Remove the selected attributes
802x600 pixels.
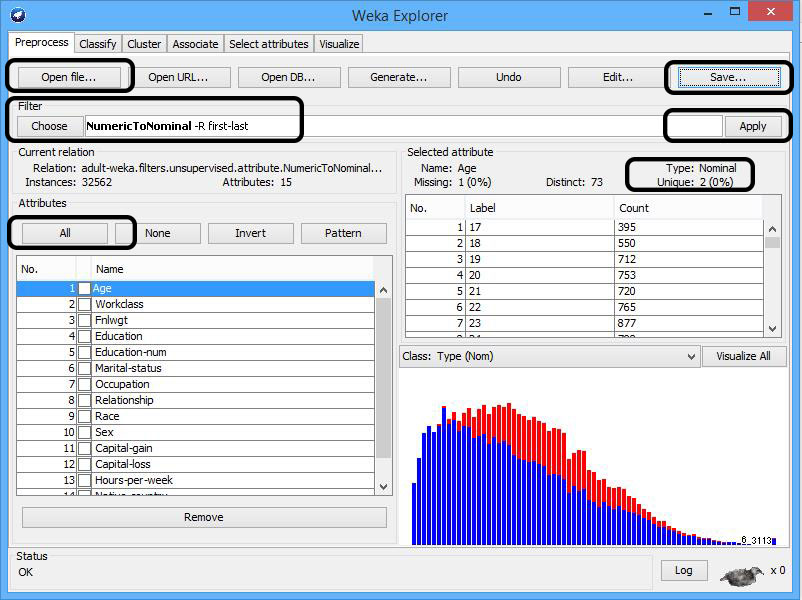(x=203, y=517)
